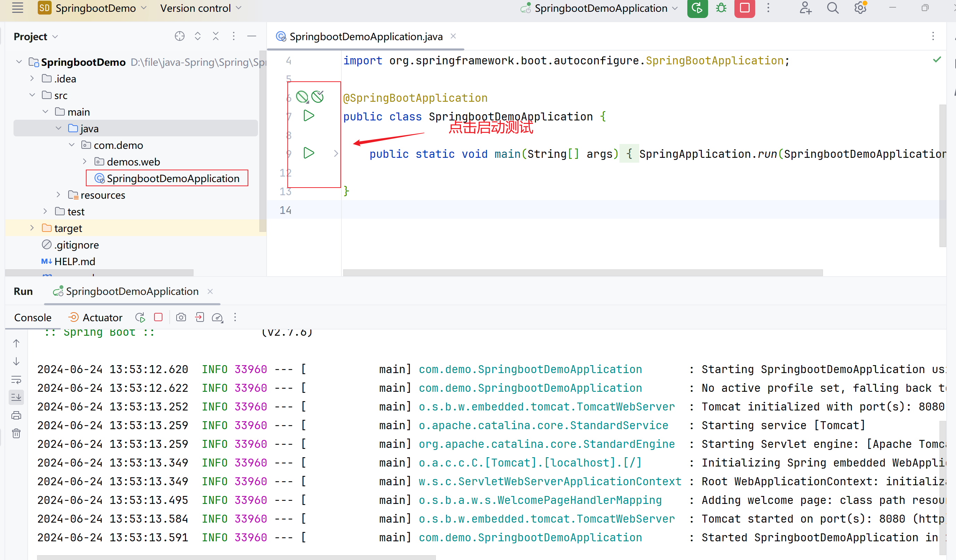Open editor tab options menu
The height and width of the screenshot is (560, 956).
pyautogui.click(x=933, y=36)
